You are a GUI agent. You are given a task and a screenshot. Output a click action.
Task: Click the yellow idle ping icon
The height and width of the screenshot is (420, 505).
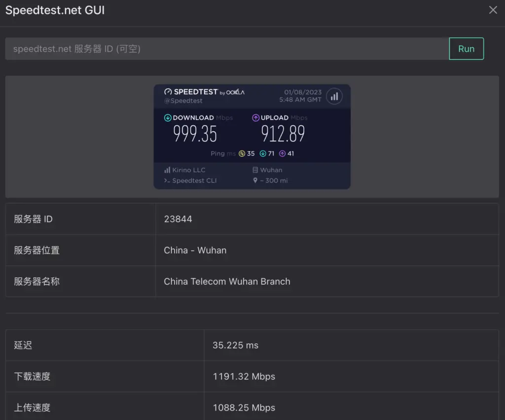point(242,153)
